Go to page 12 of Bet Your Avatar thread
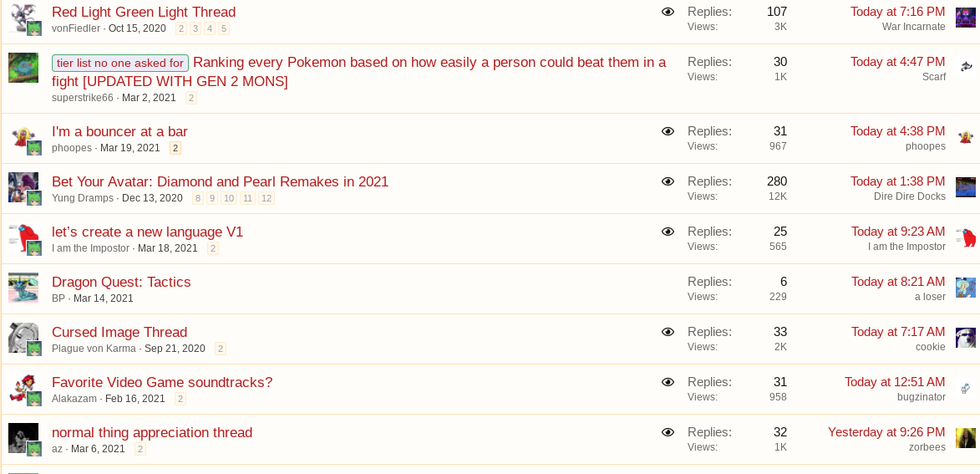980x474 pixels. click(267, 198)
